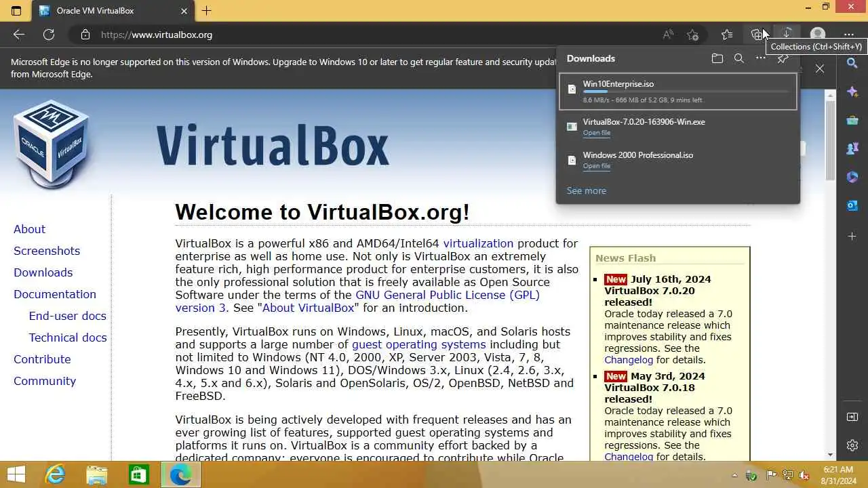Screen dimensions: 868x488
Task: Reload the VirtualBox page
Action: 49,35
